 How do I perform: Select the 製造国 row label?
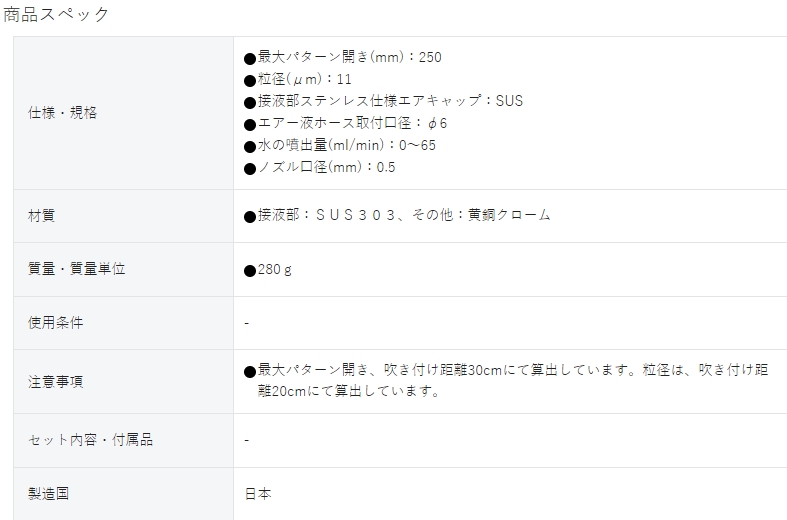(x=48, y=493)
